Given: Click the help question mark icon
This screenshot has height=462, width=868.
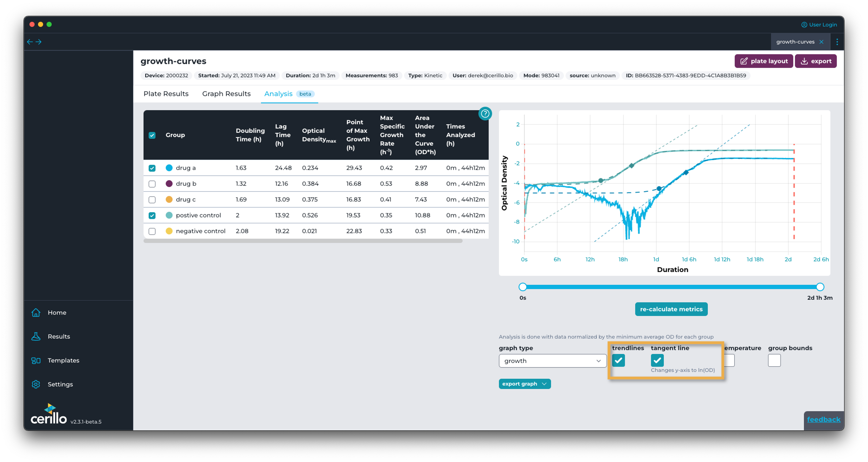Looking at the screenshot, I should pyautogui.click(x=485, y=114).
